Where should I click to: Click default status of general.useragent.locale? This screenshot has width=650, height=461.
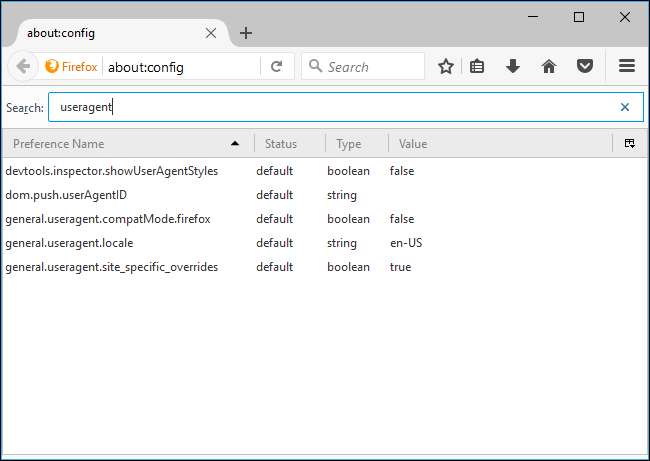pos(274,243)
